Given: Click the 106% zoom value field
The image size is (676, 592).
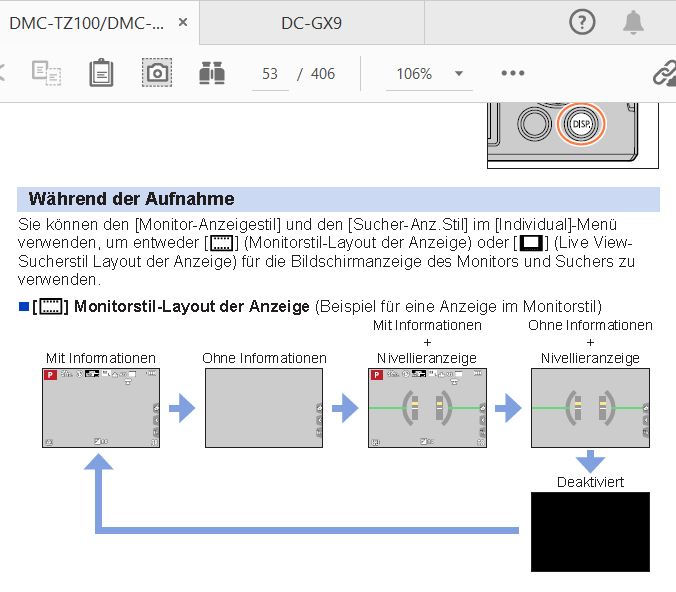Looking at the screenshot, I should pyautogui.click(x=414, y=74).
